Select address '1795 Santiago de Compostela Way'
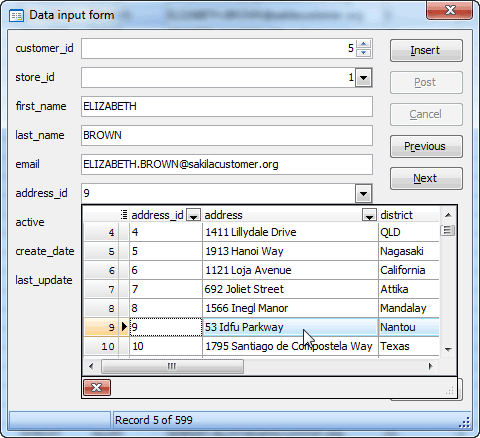Screen dimensions: 480x438 290,346
